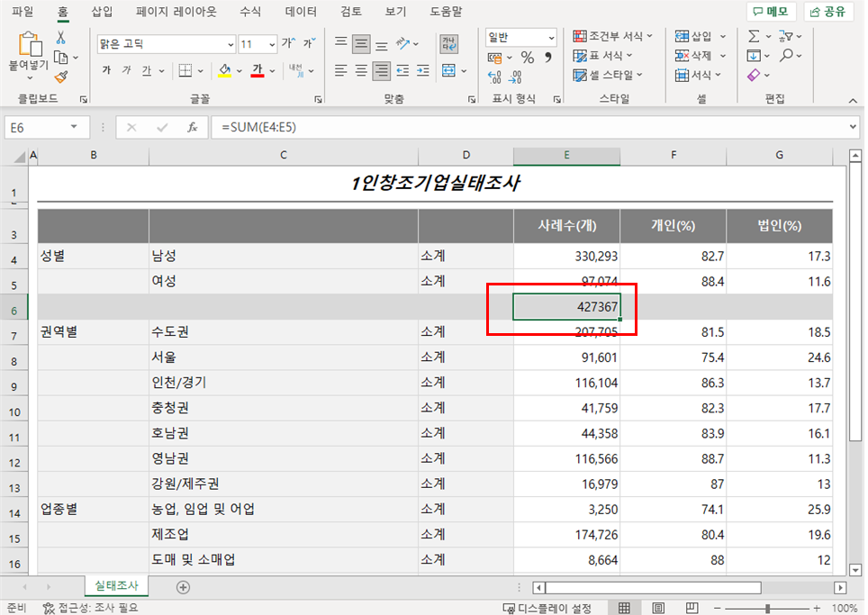The height and width of the screenshot is (615, 868).
Task: Toggle bold text formatting
Action: (106, 70)
